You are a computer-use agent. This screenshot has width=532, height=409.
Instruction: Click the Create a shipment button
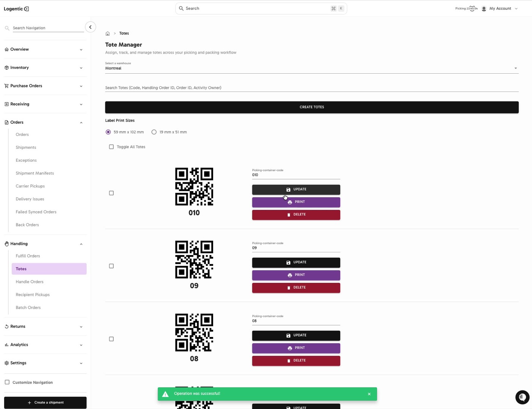45,403
